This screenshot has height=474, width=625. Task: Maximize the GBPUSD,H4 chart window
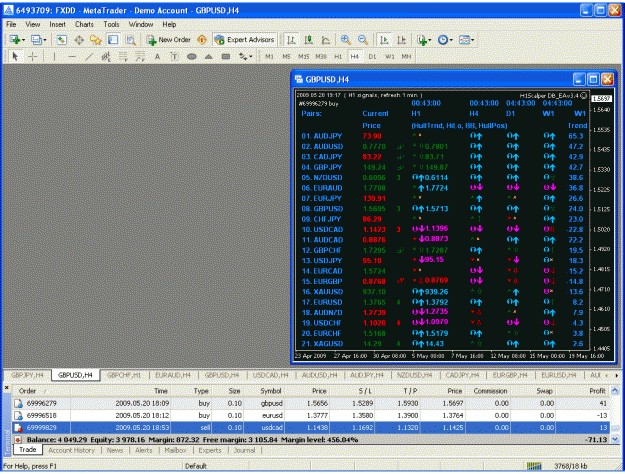click(593, 79)
